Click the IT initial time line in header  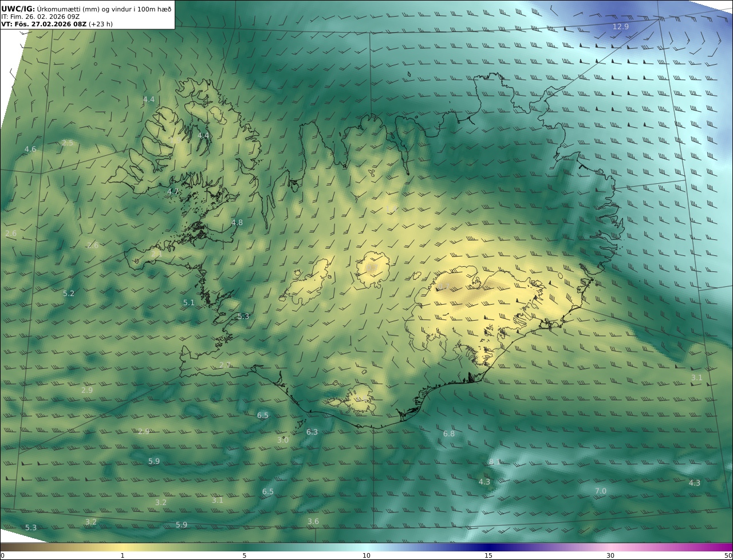(41, 17)
